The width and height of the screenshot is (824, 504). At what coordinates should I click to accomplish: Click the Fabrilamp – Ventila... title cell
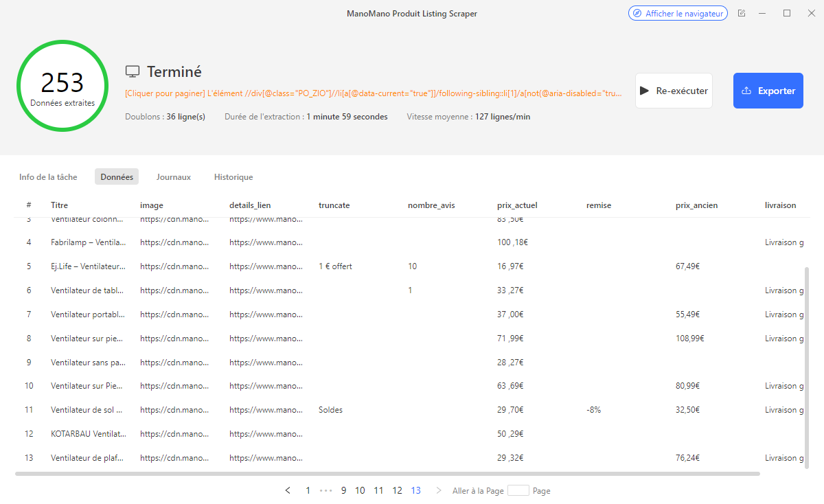pyautogui.click(x=88, y=242)
